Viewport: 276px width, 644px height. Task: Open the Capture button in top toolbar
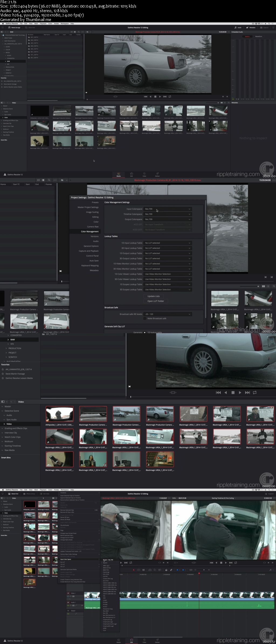tap(265, 28)
